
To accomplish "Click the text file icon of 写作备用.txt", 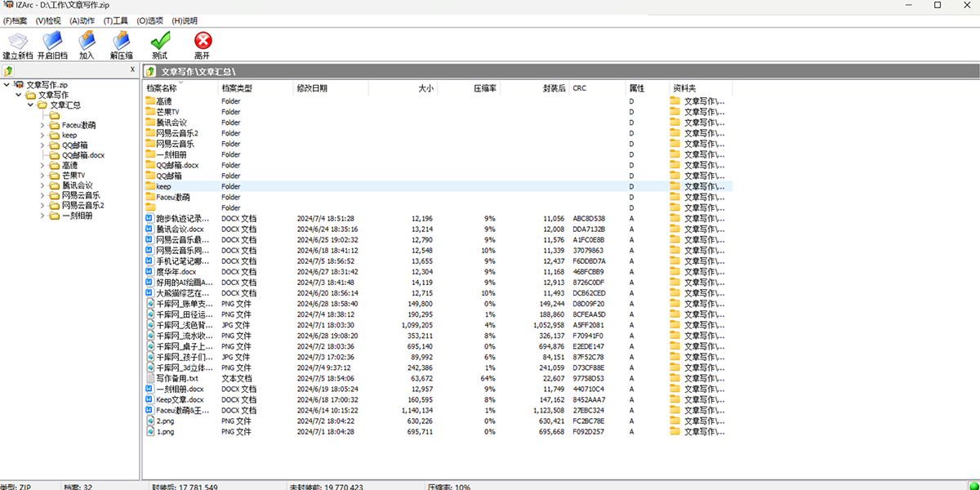I will [150, 378].
